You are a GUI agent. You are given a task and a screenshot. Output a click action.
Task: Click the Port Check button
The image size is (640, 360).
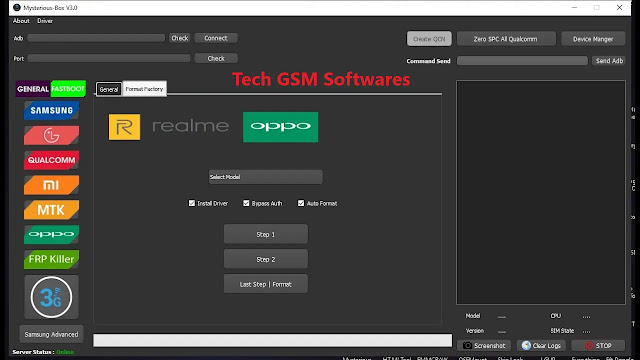point(216,58)
